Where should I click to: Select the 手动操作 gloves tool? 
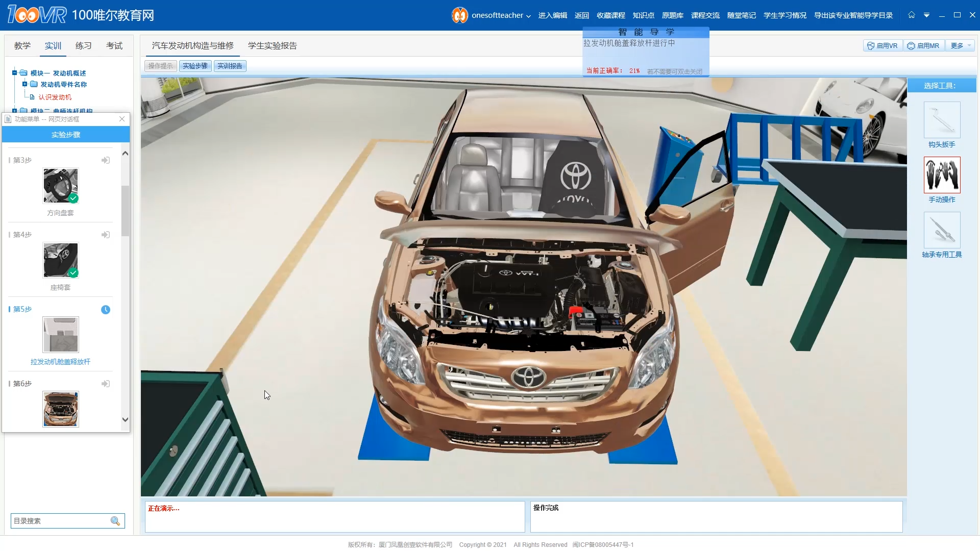pyautogui.click(x=942, y=175)
